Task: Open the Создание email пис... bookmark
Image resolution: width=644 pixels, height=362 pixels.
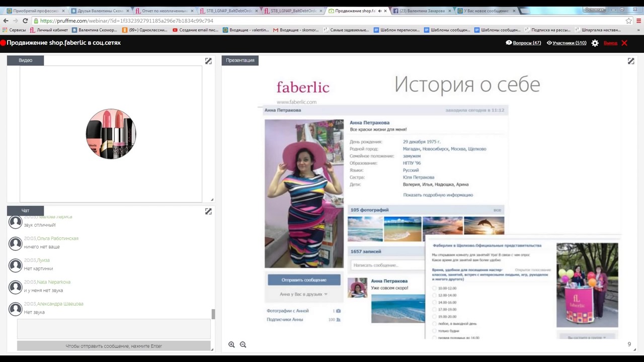Action: click(195, 30)
